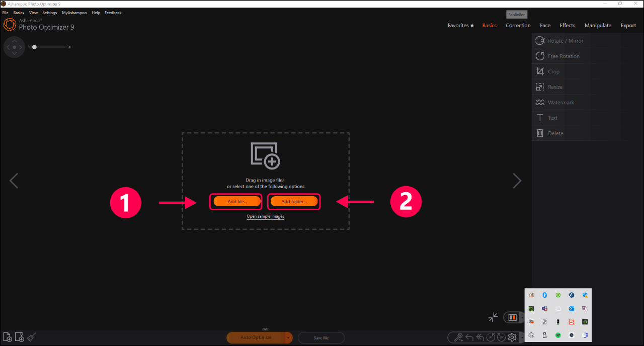
Task: Click the magic wand optimize icon
Action: coord(458,337)
